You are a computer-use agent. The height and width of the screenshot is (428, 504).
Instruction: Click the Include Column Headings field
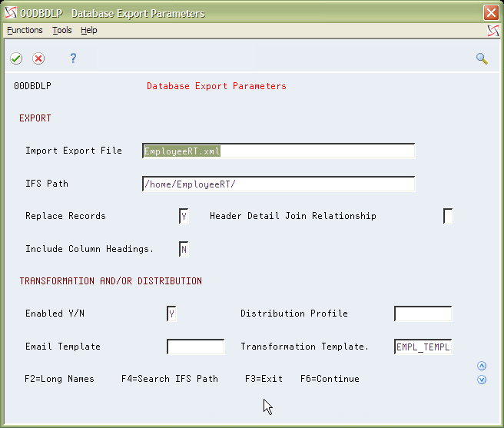click(x=184, y=249)
